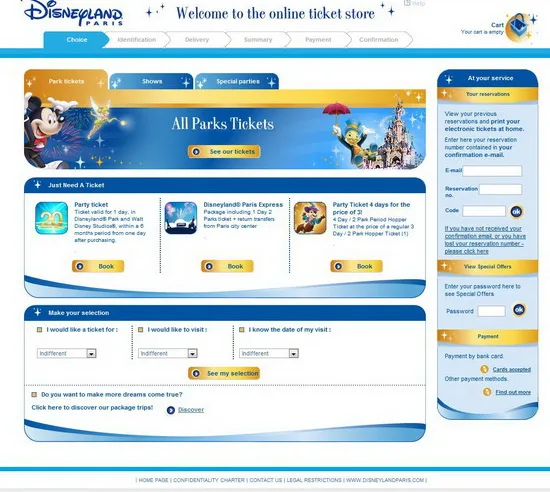This screenshot has width=550, height=492.
Task: Click the 'Party Ticket 4 days for the price of 3' title
Action: coord(371,208)
